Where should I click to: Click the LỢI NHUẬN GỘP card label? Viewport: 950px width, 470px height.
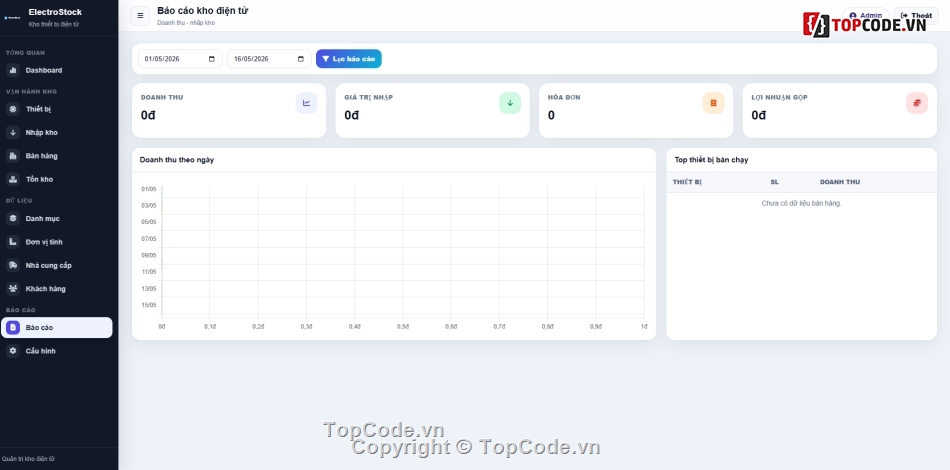coord(779,98)
